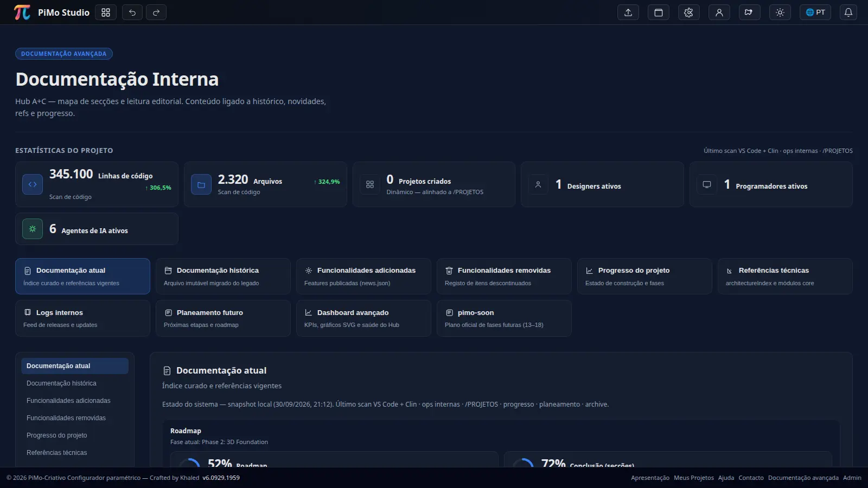This screenshot has height=488, width=868.
Task: Select Progresso do projeto in sidebar list
Action: [x=75, y=435]
